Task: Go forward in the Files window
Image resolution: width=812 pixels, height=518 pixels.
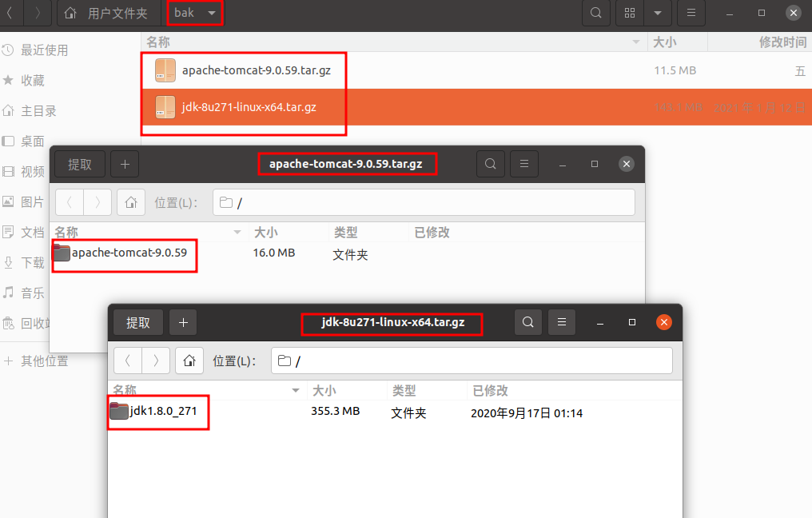Action: coord(38,13)
